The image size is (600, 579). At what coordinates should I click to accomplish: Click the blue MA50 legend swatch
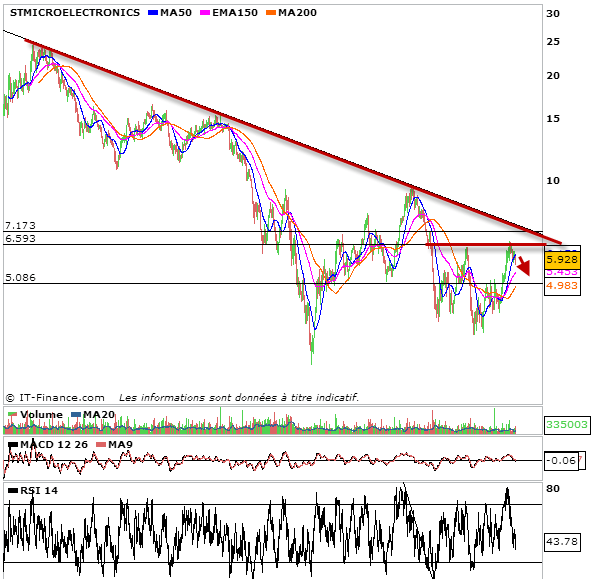click(153, 13)
